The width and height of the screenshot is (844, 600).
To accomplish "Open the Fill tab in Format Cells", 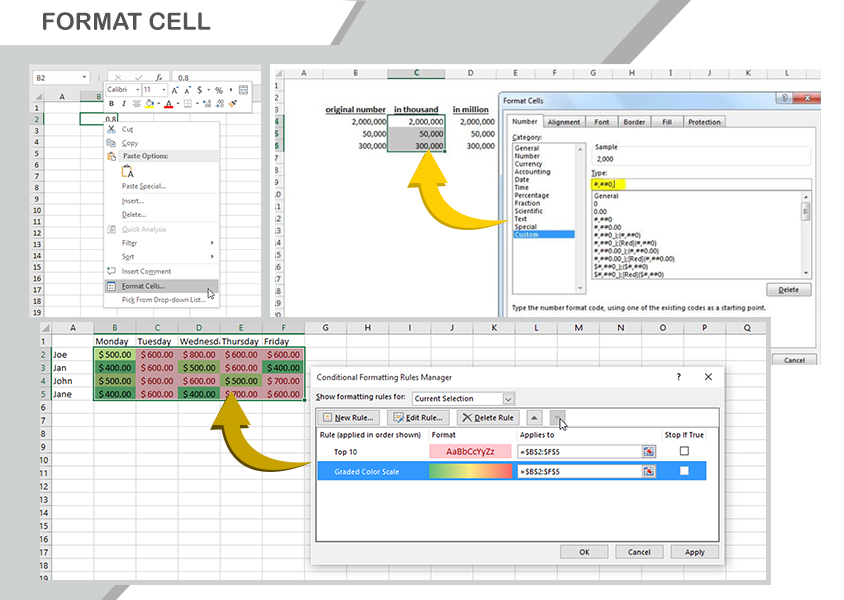I will pyautogui.click(x=667, y=122).
